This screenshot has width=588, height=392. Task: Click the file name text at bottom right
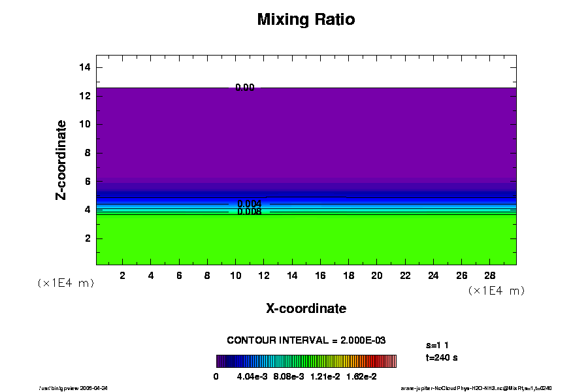pos(476,388)
